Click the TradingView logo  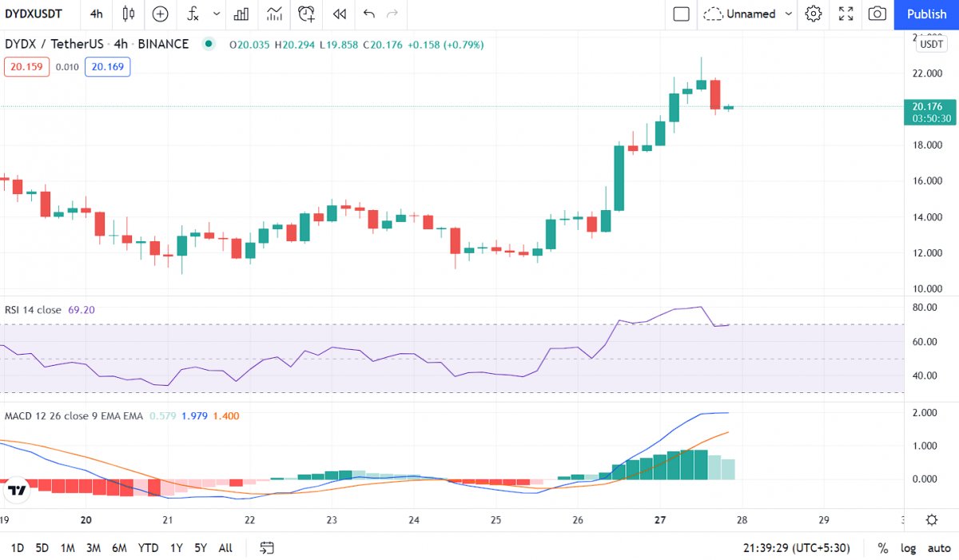16,490
